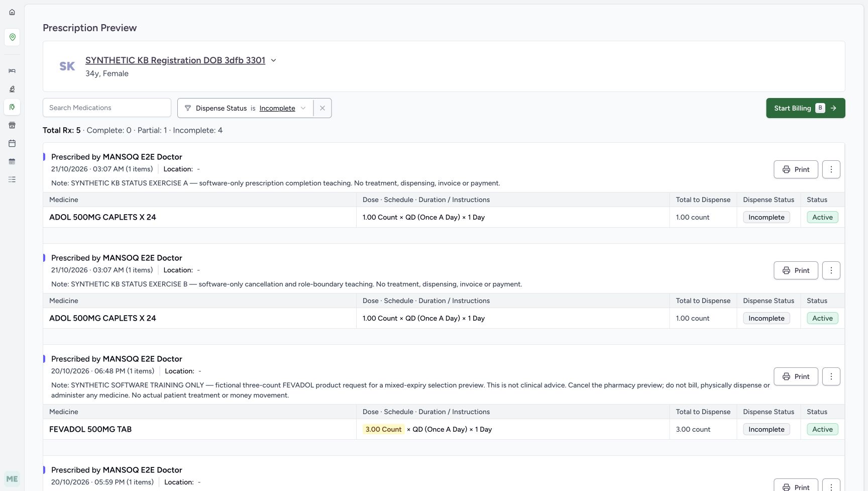This screenshot has height=491, width=868.
Task: Open more options for Exercise B prescription
Action: (x=831, y=270)
